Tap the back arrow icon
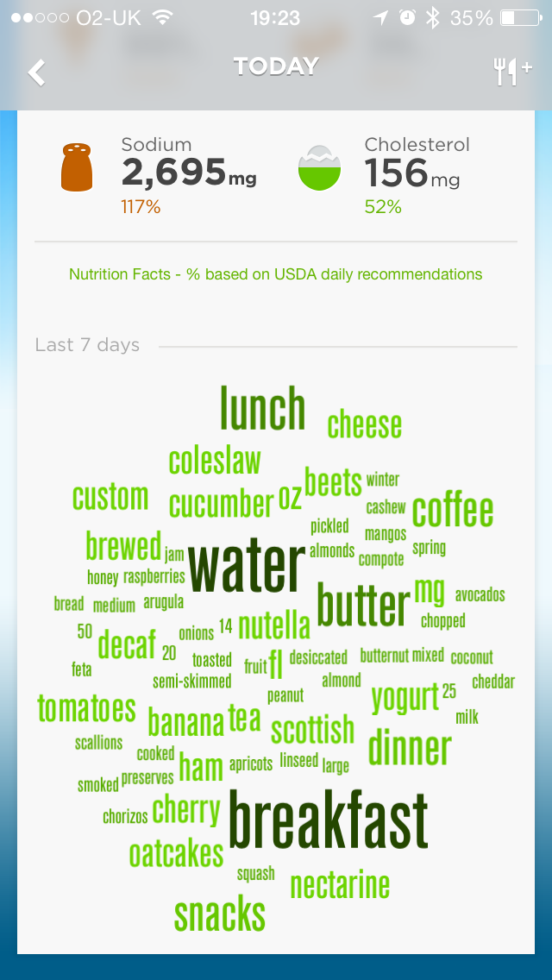 click(36, 72)
